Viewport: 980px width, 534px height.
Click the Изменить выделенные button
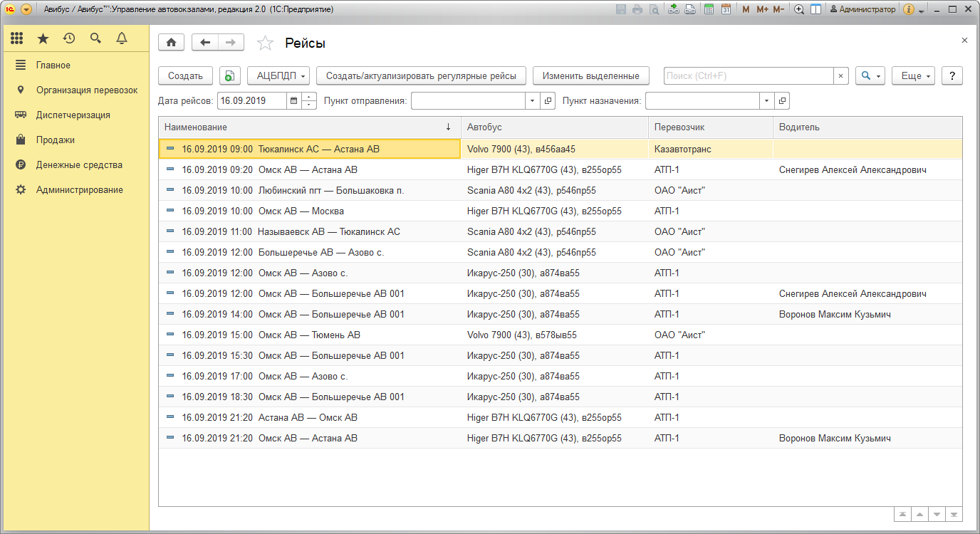pos(590,76)
